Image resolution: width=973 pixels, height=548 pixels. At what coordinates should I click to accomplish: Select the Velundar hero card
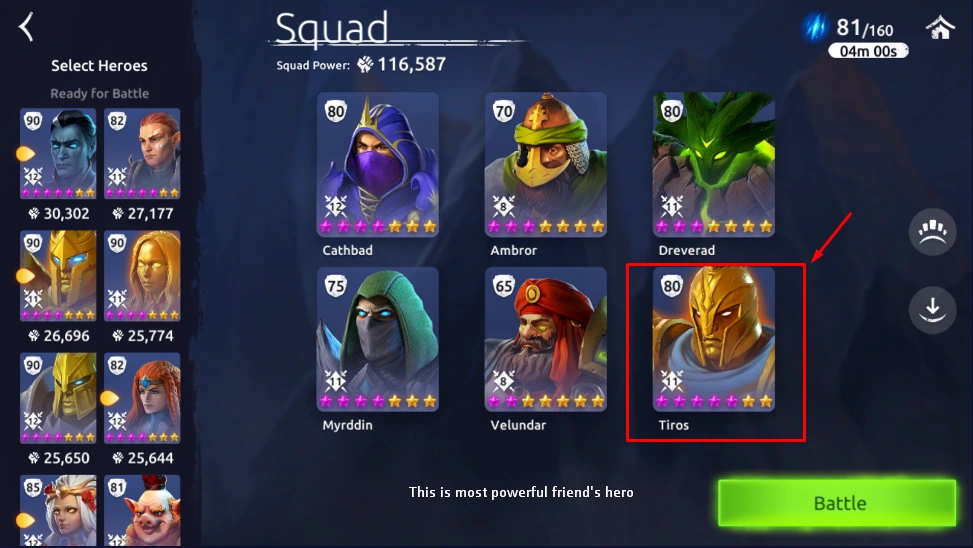point(545,339)
